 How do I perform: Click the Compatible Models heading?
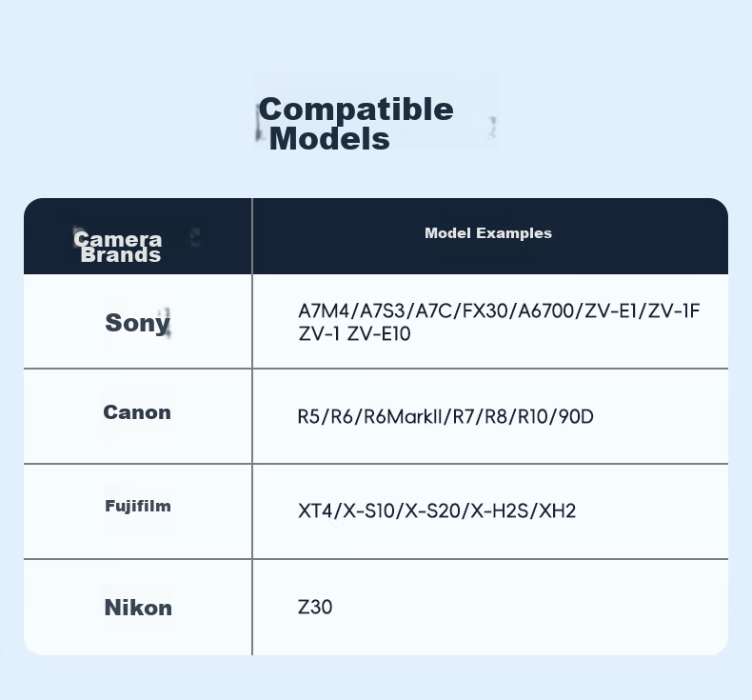coord(355,124)
